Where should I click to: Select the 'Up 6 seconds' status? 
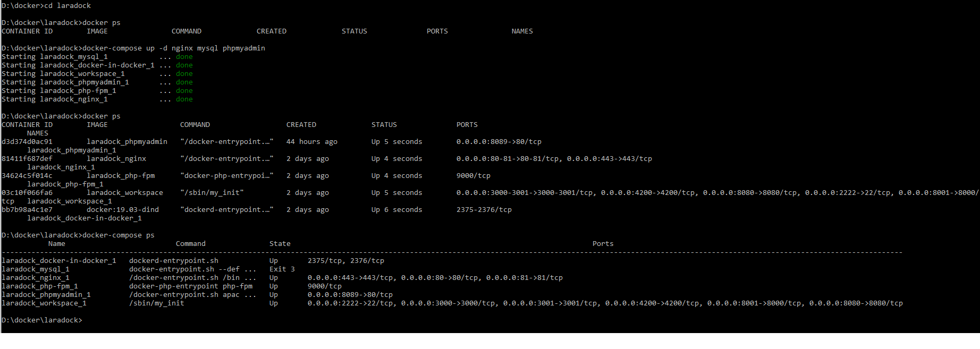(397, 210)
